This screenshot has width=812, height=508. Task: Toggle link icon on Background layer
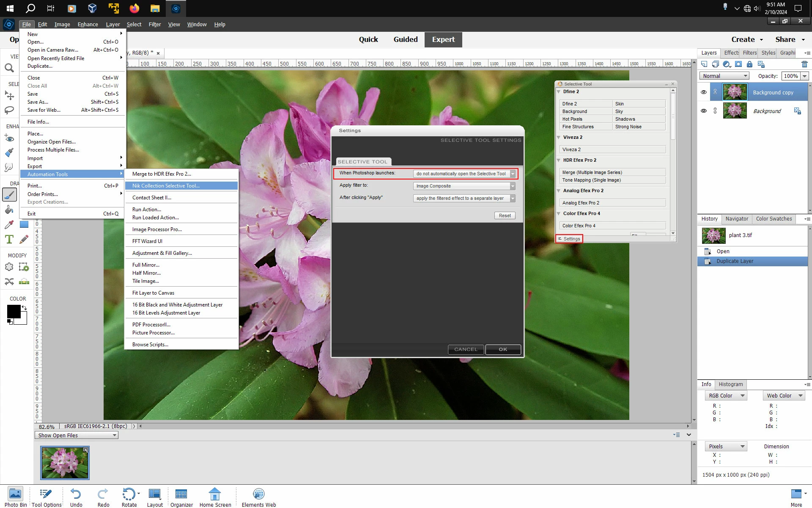[715, 111]
